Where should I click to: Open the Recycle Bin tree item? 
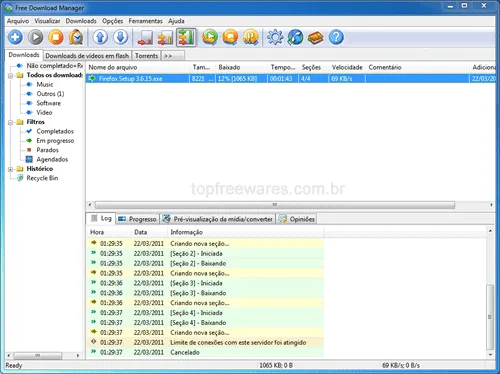42,178
